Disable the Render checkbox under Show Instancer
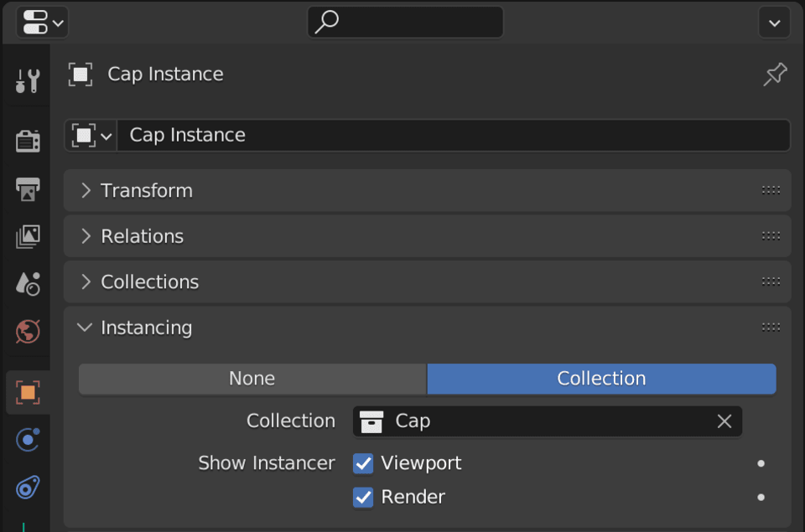The width and height of the screenshot is (805, 532). (363, 497)
